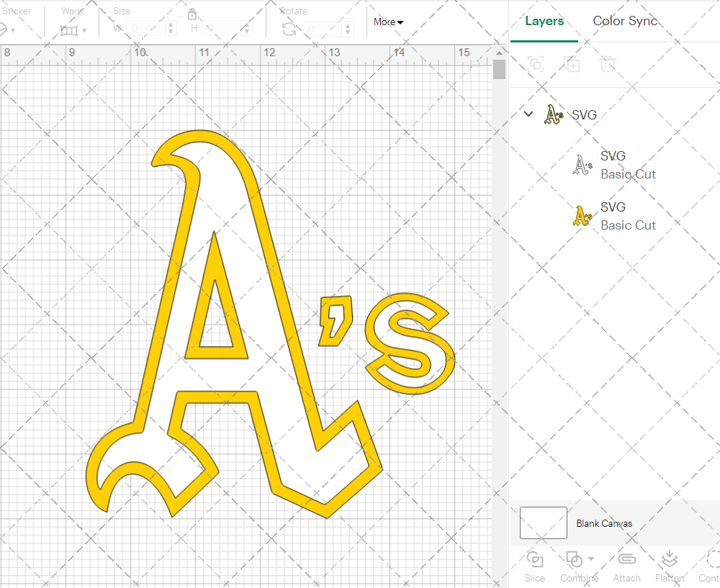Click the Delete layer trash icon
The width and height of the screenshot is (720, 588).
point(607,64)
